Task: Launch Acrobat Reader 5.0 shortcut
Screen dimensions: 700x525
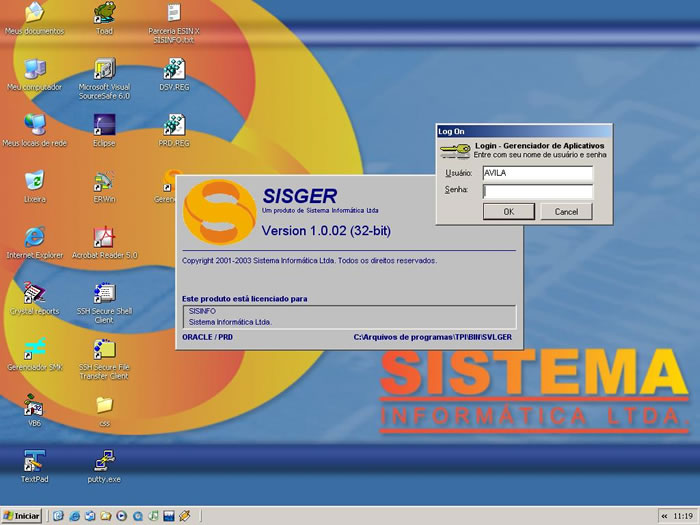Action: tap(104, 242)
